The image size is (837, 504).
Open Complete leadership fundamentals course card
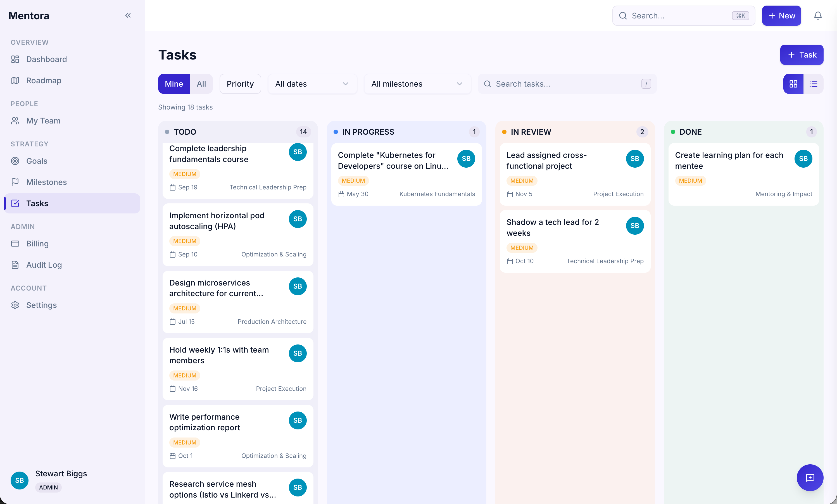238,171
